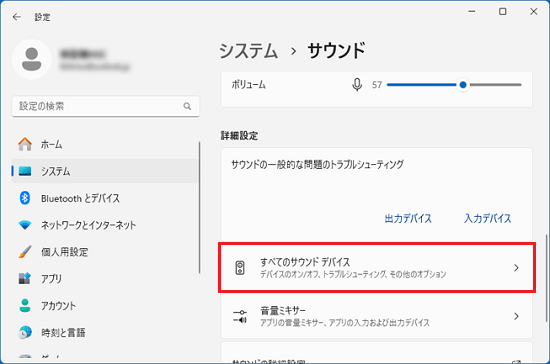Go to システム in the breadcrumb
The height and width of the screenshot is (364, 550).
coord(249,51)
